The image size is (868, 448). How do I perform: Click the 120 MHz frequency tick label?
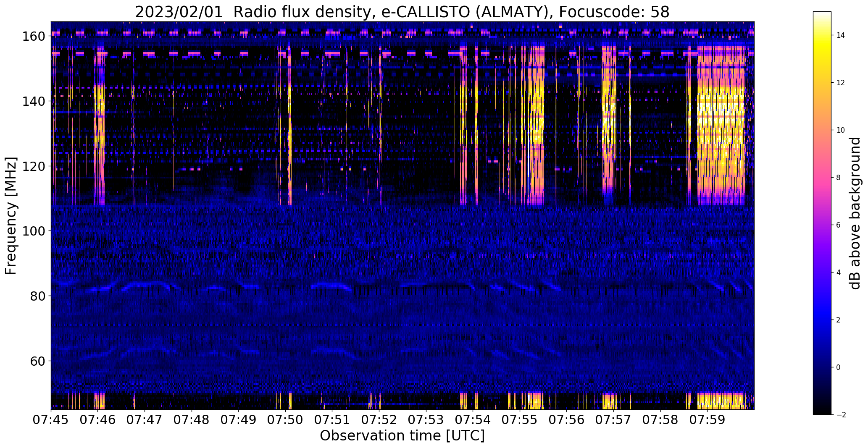[33, 166]
